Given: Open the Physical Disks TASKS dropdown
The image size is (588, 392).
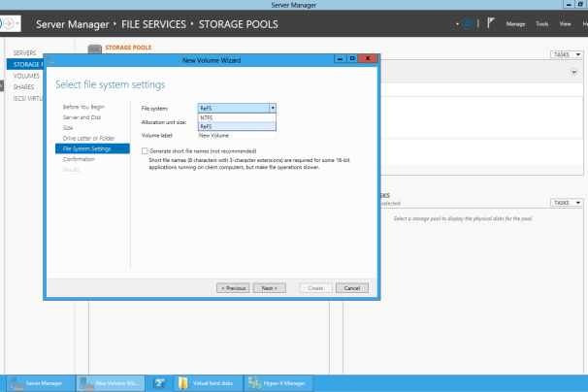Looking at the screenshot, I should click(567, 203).
